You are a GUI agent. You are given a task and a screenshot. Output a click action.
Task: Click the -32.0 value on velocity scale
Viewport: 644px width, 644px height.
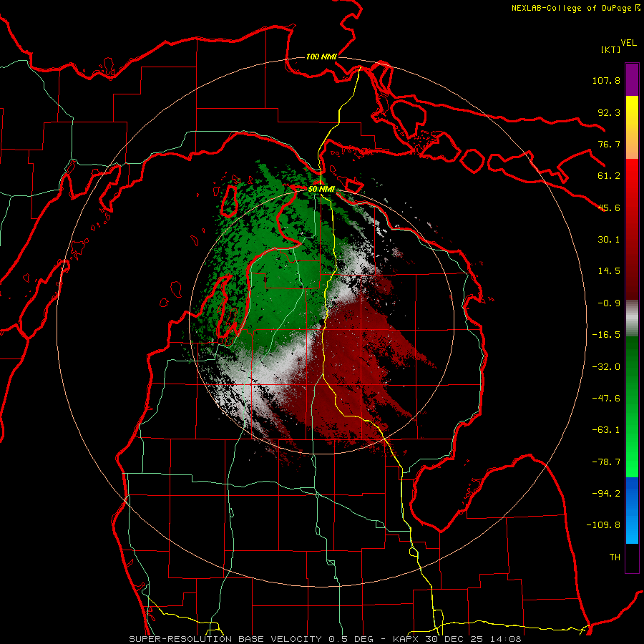point(606,367)
